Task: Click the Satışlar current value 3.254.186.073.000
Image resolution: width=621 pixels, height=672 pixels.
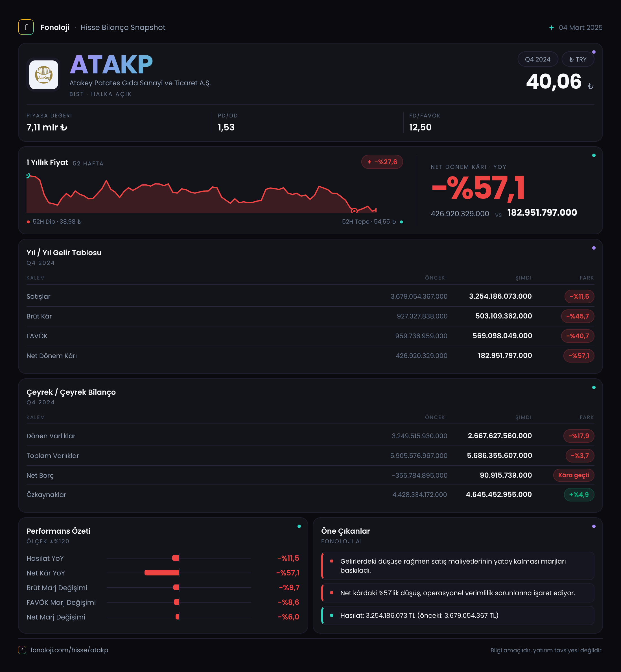Action: [x=500, y=296]
